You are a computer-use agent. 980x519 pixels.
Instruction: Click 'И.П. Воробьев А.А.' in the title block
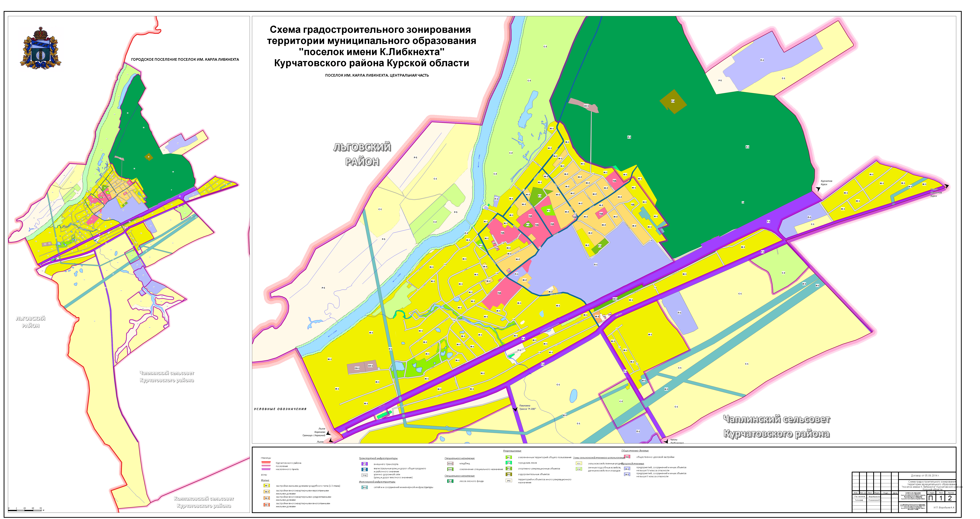(944, 508)
